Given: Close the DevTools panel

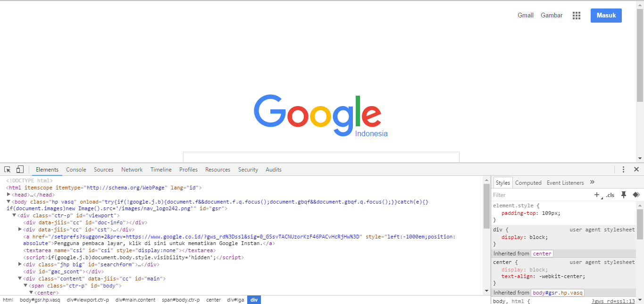Looking at the screenshot, I should [636, 170].
